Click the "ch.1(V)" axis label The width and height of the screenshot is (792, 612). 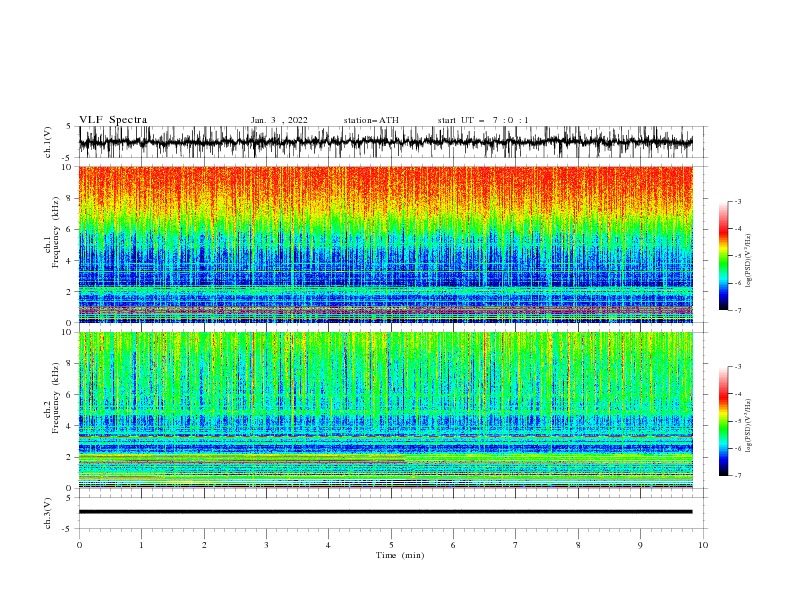48,142
